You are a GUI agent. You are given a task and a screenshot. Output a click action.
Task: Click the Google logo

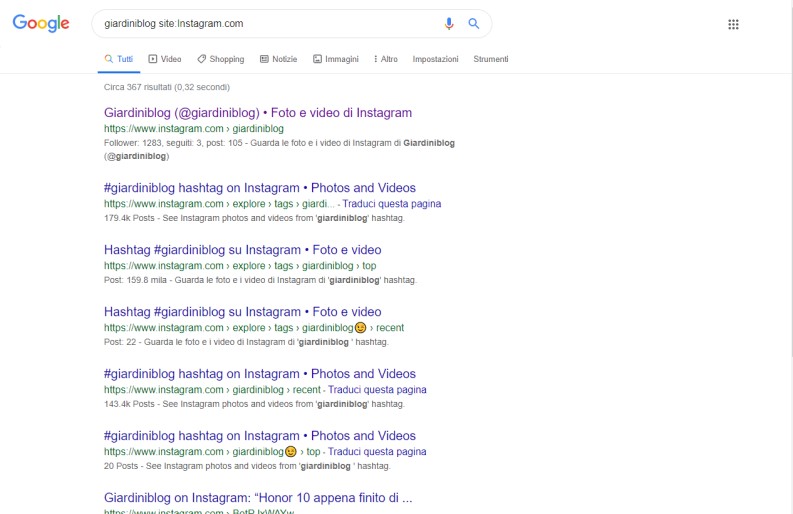click(x=41, y=23)
